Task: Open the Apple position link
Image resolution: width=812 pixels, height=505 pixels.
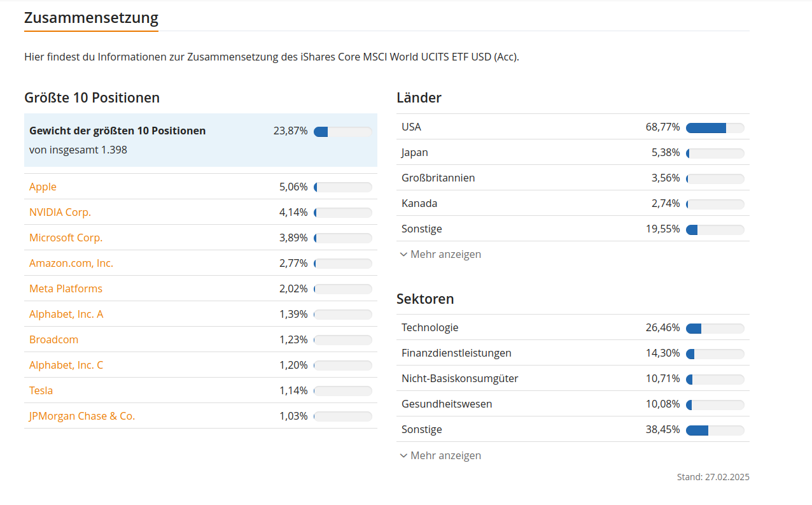Action: [43, 187]
